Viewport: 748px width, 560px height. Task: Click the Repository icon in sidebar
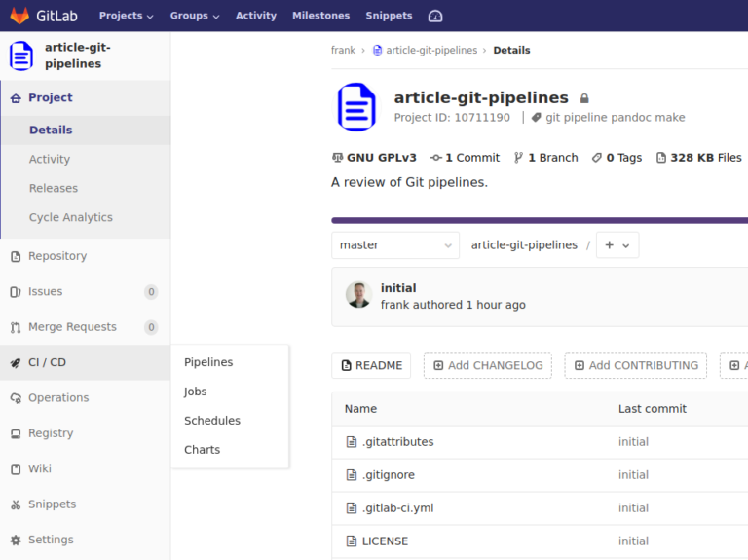[16, 257]
